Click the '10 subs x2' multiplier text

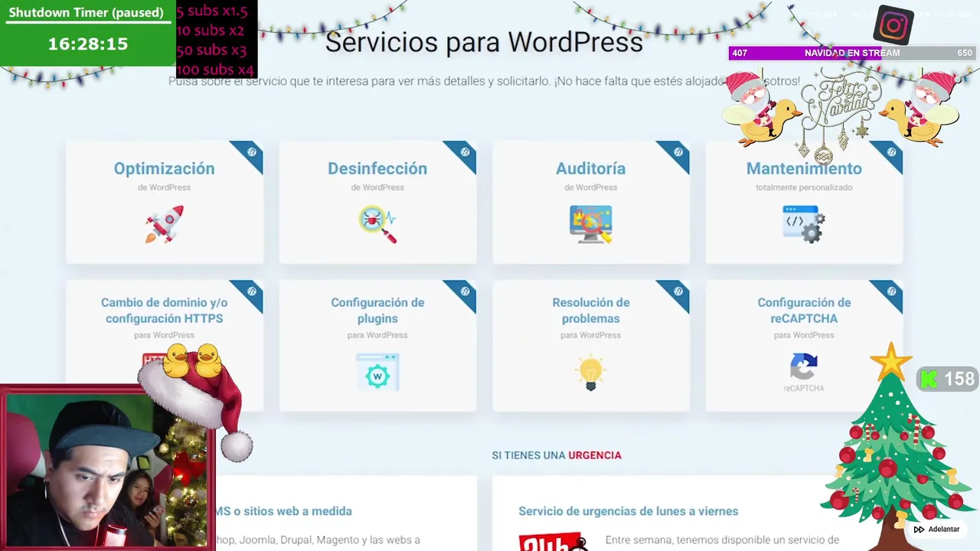[210, 31]
